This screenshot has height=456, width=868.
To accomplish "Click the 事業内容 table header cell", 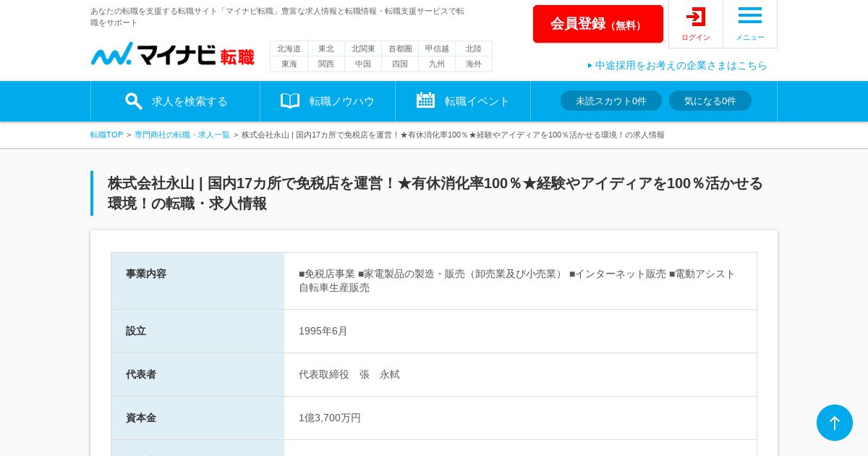I will pyautogui.click(x=197, y=281).
